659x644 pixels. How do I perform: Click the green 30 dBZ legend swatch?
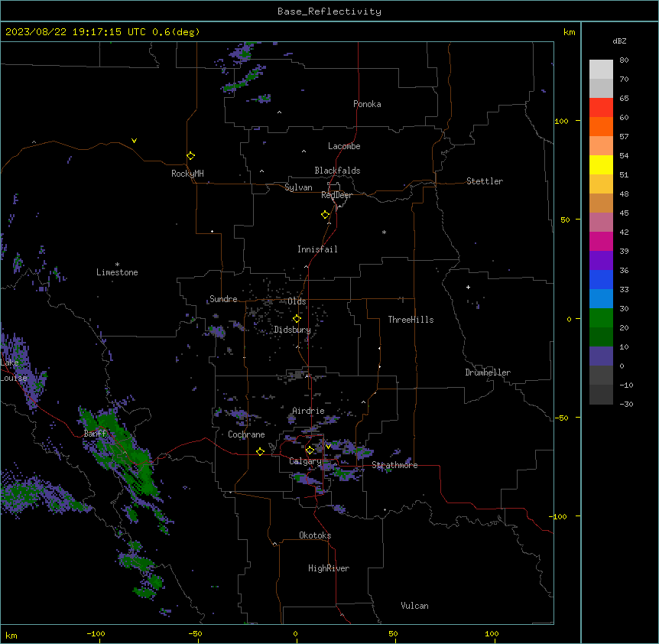click(x=601, y=318)
